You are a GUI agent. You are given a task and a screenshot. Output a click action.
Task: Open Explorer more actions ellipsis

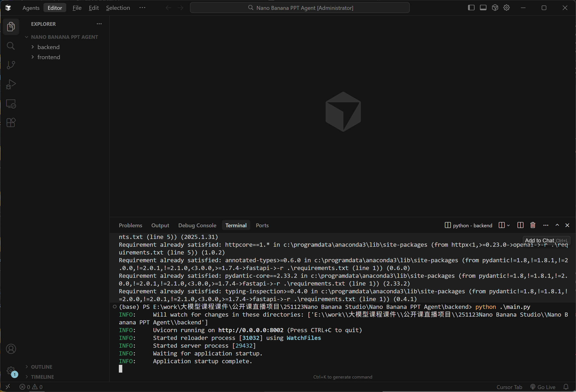pos(99,24)
